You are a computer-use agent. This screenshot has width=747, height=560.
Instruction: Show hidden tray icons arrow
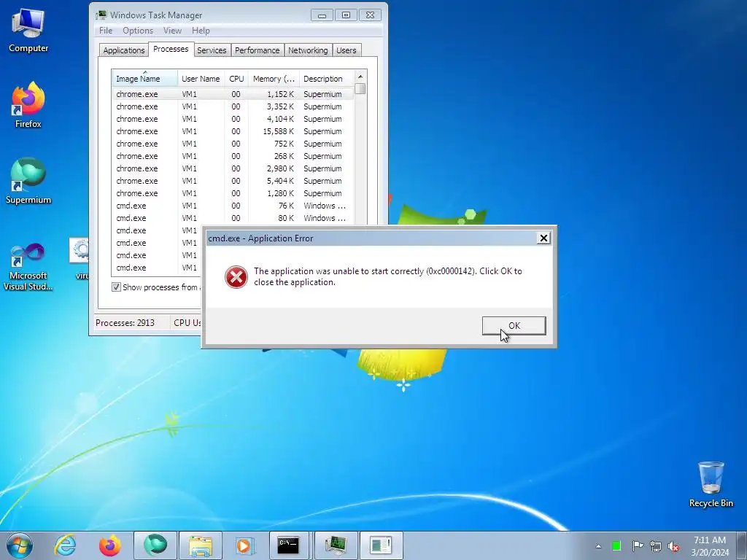(x=598, y=546)
